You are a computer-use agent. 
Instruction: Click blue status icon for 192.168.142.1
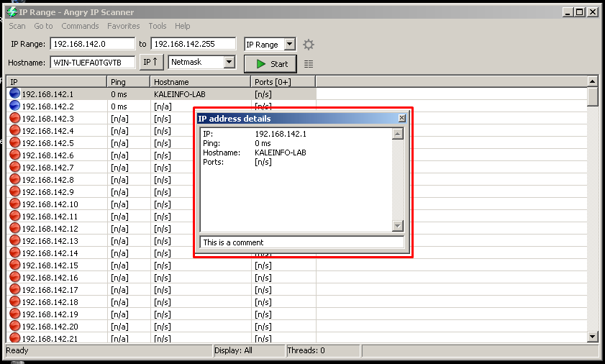[14, 94]
